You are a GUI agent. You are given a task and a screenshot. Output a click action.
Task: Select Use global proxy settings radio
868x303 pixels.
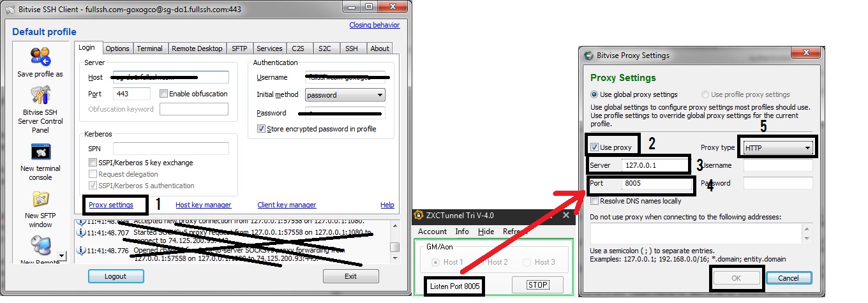coord(594,94)
